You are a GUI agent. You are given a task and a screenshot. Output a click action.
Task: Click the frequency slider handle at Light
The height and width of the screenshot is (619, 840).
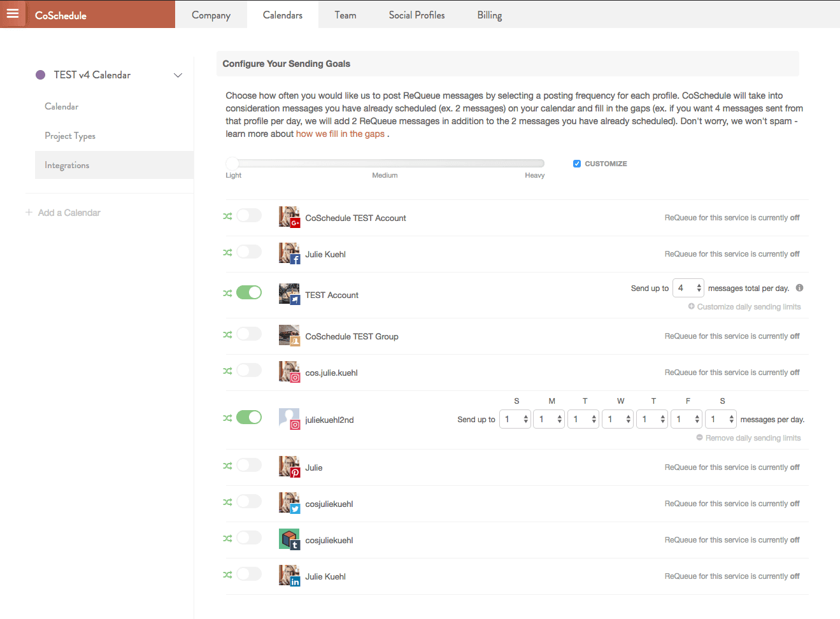(x=232, y=163)
